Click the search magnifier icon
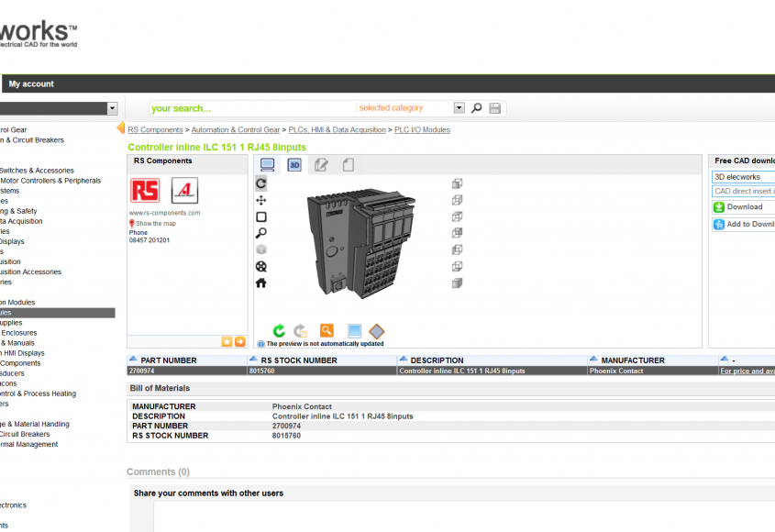The image size is (775, 532). [477, 108]
